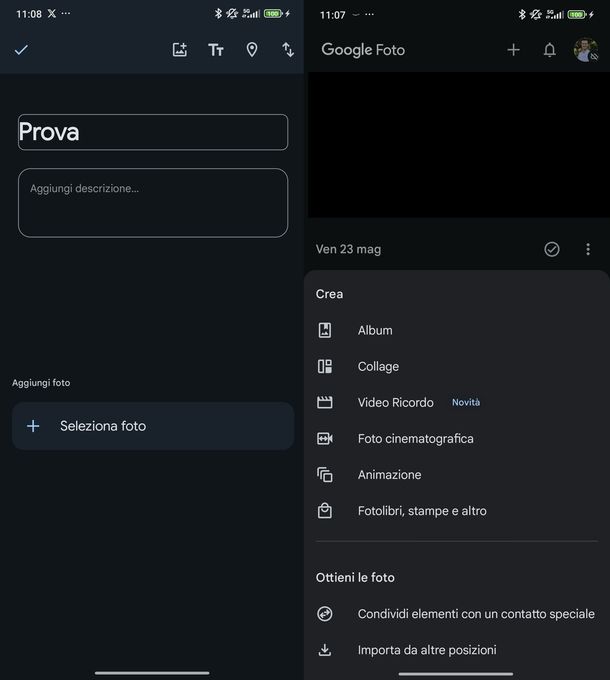This screenshot has height=680, width=610.
Task: Tap the sort arrows icon in album toolbar
Action: [288, 50]
